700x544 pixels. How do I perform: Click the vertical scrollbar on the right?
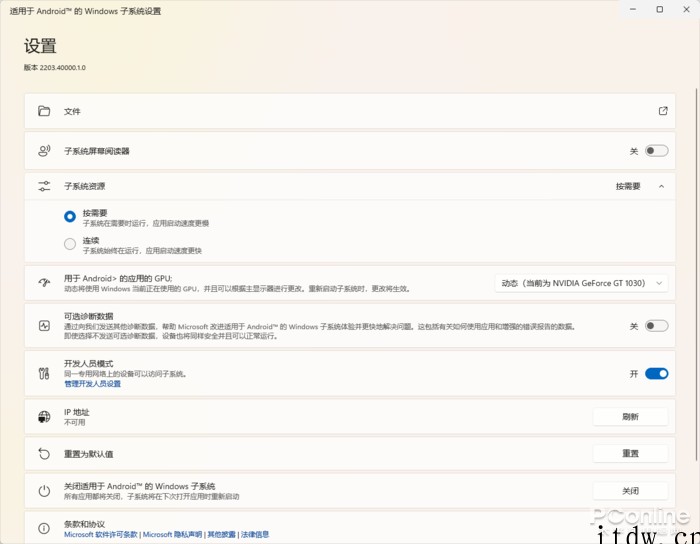(x=696, y=274)
